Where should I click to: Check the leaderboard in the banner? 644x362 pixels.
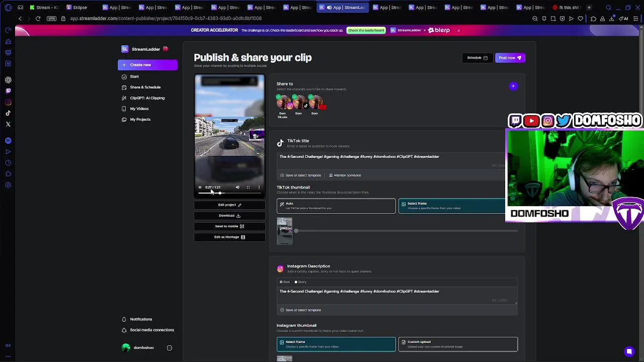point(366,31)
